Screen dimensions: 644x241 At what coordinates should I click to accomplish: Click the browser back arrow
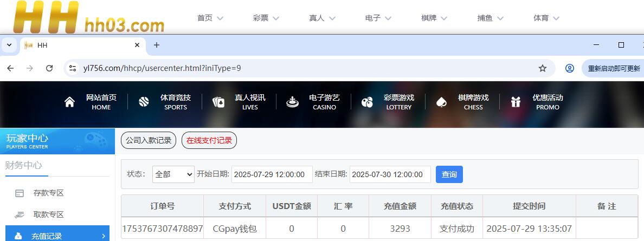(10, 68)
